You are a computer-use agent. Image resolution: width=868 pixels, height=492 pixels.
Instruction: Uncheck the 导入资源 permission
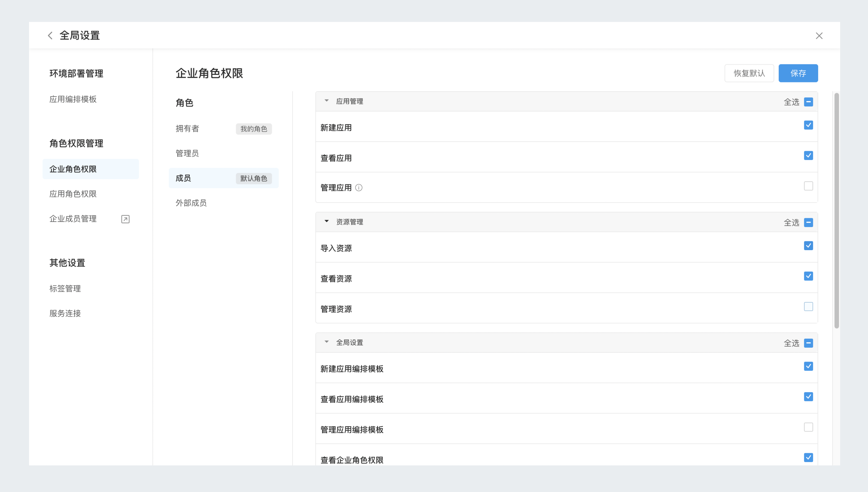pos(808,246)
